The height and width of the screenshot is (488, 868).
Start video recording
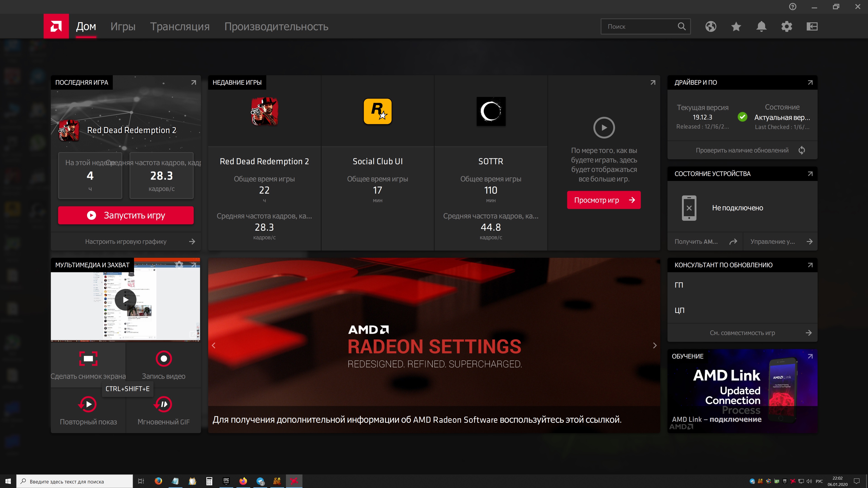tap(164, 358)
